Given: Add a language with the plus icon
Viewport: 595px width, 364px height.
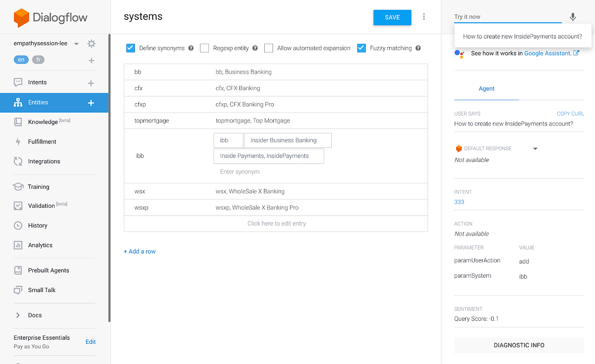Looking at the screenshot, I should (x=91, y=61).
